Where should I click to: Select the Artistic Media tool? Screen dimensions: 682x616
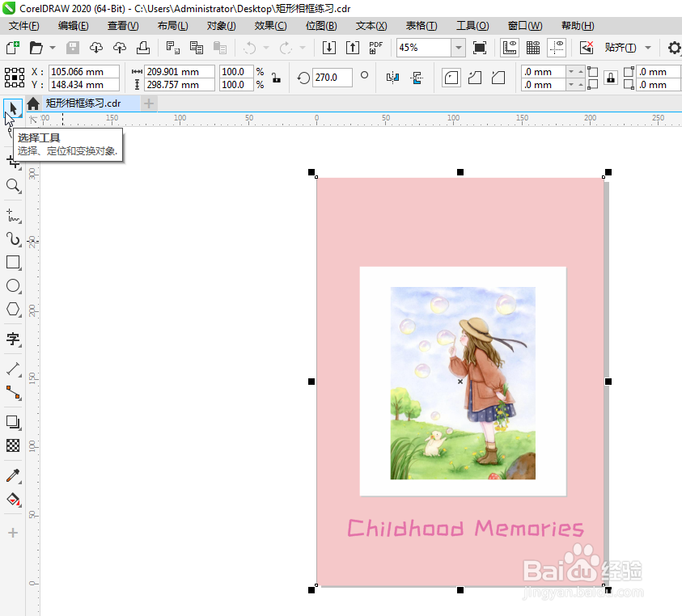pyautogui.click(x=13, y=239)
